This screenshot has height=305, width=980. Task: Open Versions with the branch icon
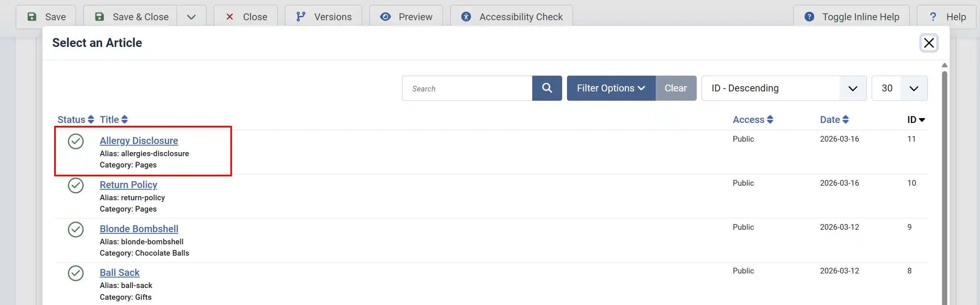tap(323, 17)
